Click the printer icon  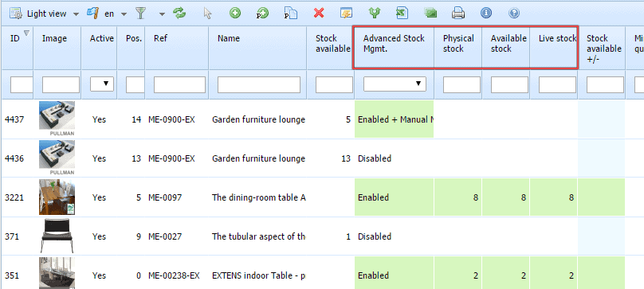pos(458,14)
